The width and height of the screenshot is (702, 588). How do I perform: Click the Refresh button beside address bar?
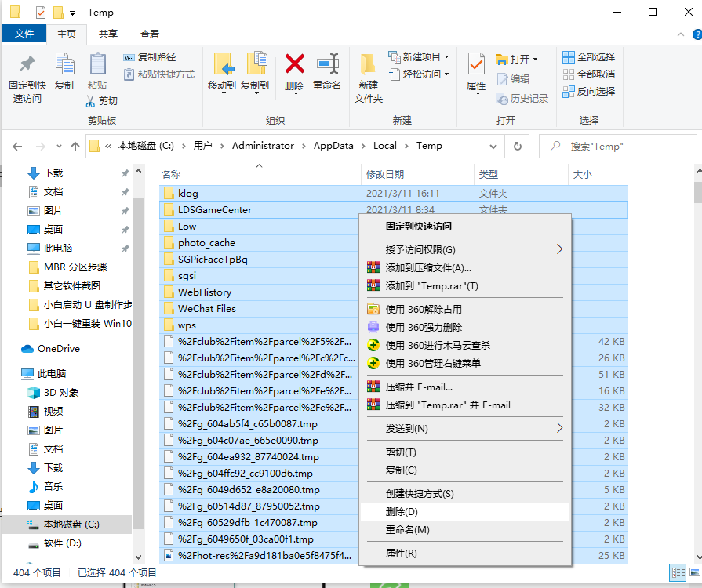pyautogui.click(x=516, y=146)
